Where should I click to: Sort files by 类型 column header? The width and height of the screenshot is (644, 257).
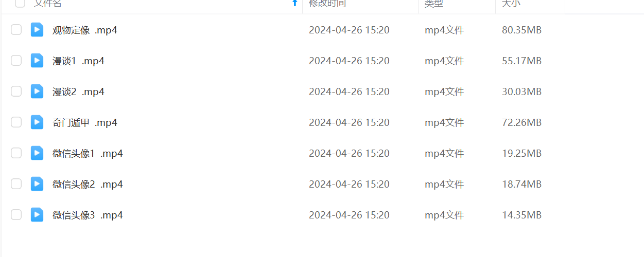[434, 4]
